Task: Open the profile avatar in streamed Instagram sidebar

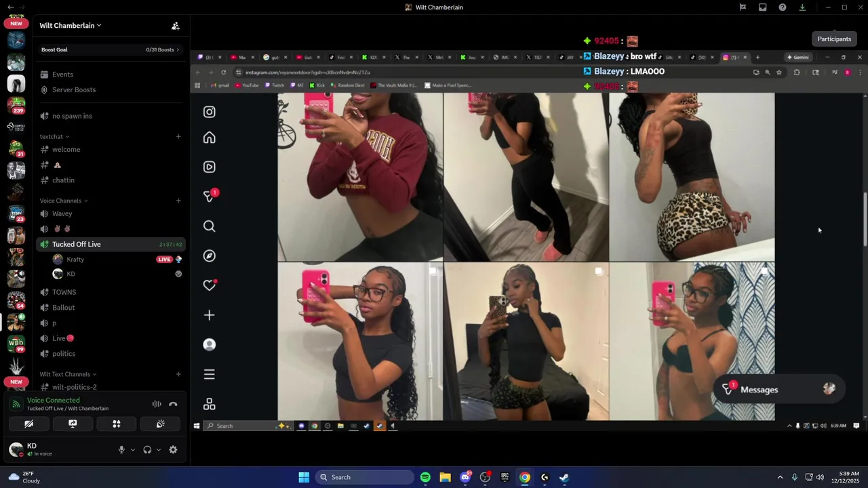Action: [210, 344]
